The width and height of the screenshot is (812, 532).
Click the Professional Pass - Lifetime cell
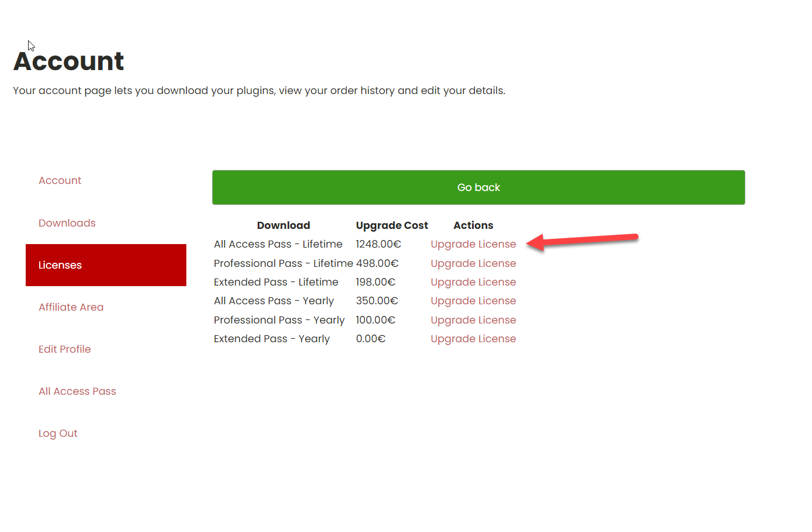[x=283, y=263]
